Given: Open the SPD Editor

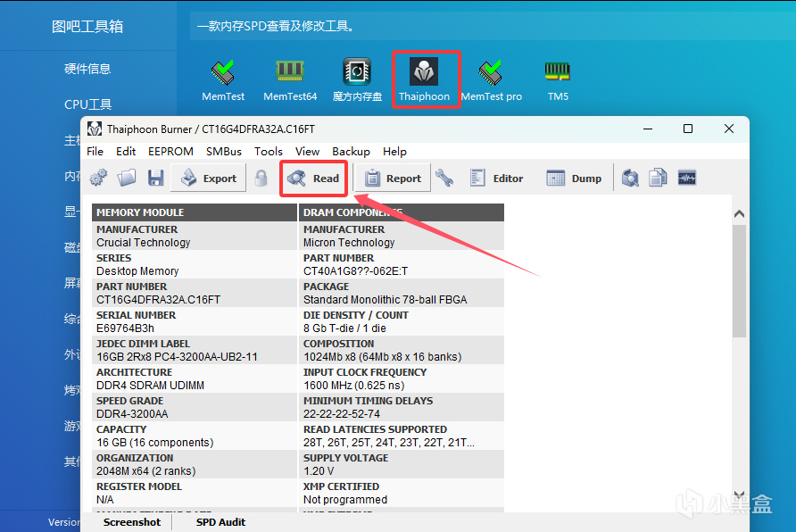Looking at the screenshot, I should point(496,179).
